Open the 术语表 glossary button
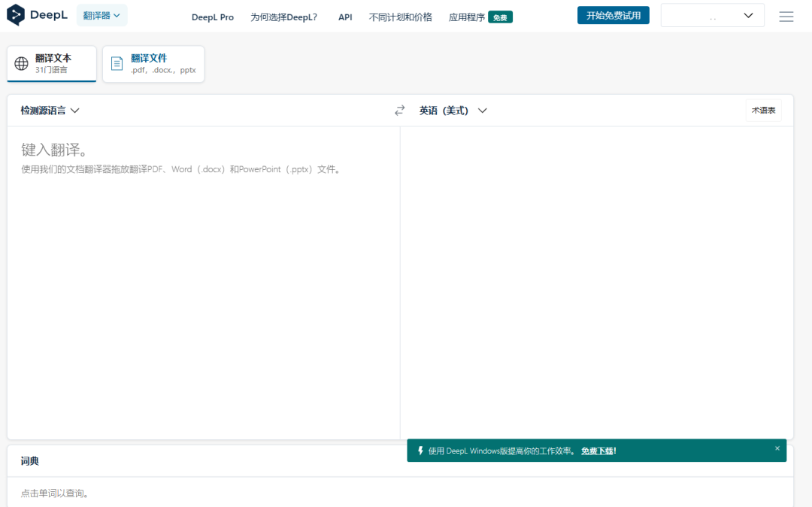This screenshot has height=507, width=812. [x=763, y=111]
